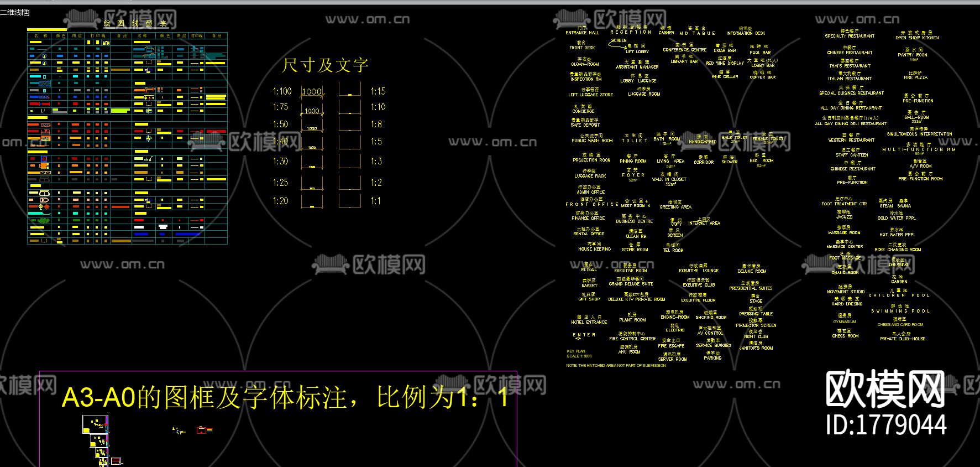Select the FOOT TREATMENT CTR label
Viewport: 980px width, 467px height.
tap(844, 204)
